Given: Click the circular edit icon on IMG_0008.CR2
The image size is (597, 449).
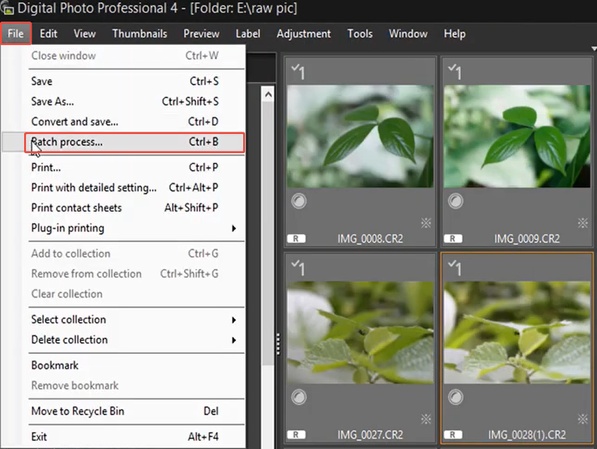Looking at the screenshot, I should (299, 201).
